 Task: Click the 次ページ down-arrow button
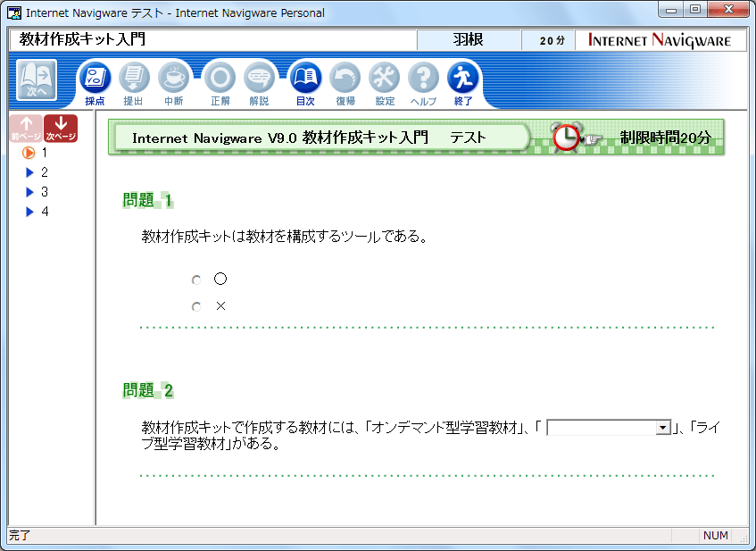(61, 129)
